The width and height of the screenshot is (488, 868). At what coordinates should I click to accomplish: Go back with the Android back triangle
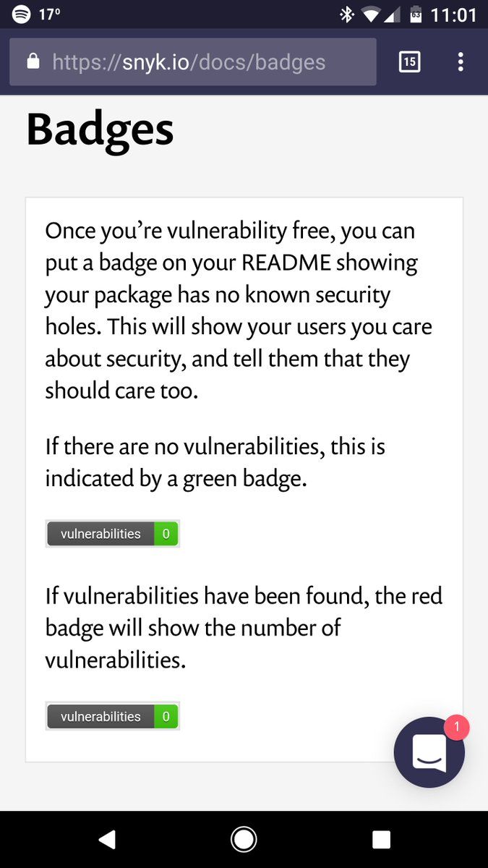(x=107, y=839)
